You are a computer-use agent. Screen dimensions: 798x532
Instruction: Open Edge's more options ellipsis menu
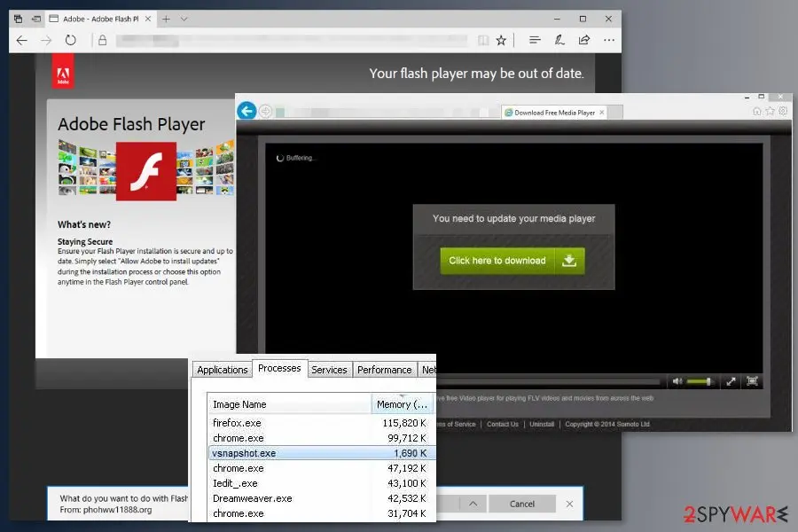click(x=608, y=40)
